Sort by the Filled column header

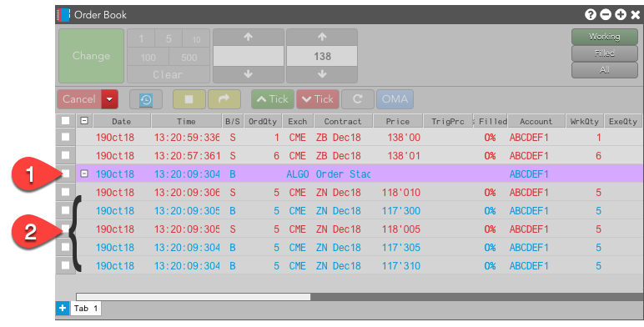click(x=491, y=121)
